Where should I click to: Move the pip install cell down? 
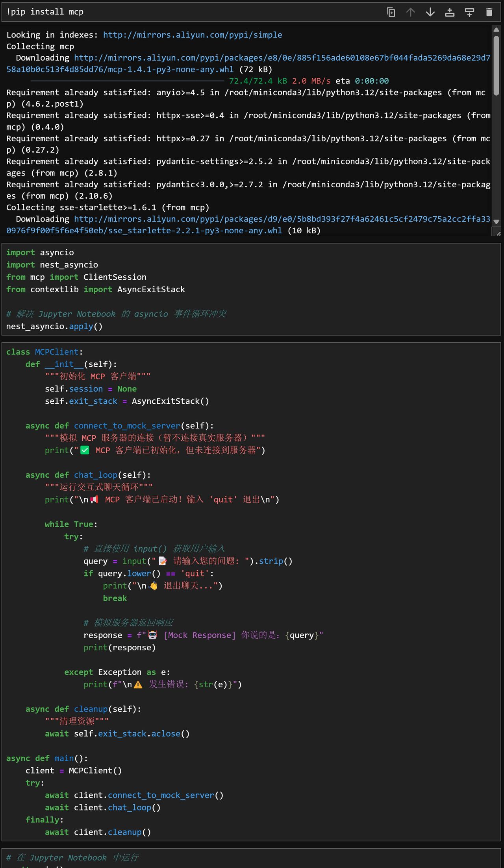(430, 12)
